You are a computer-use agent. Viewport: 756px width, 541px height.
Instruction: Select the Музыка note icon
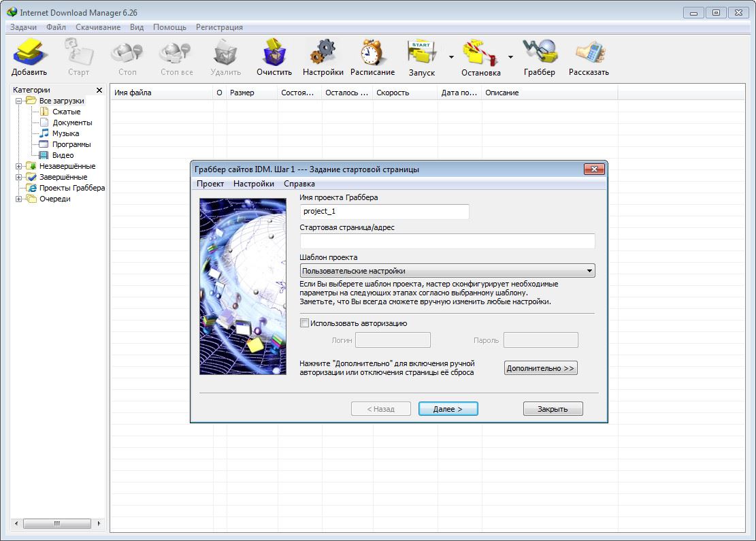click(44, 133)
